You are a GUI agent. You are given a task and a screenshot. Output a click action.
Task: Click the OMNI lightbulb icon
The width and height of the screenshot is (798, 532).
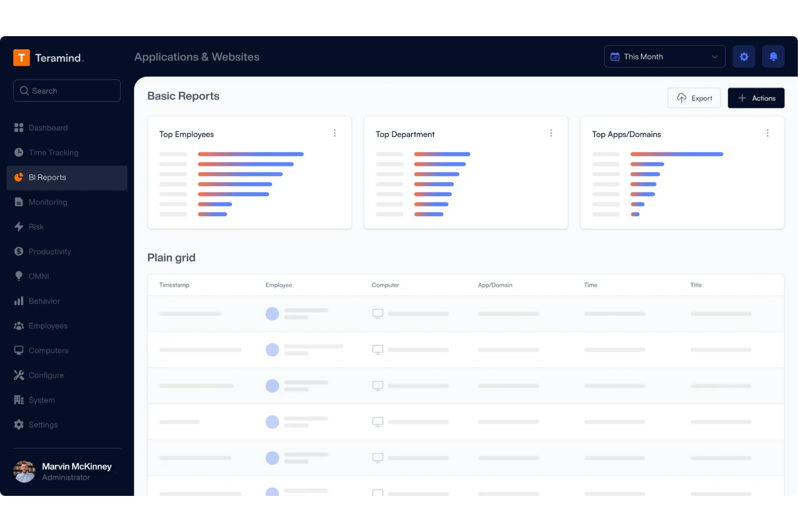tap(19, 277)
